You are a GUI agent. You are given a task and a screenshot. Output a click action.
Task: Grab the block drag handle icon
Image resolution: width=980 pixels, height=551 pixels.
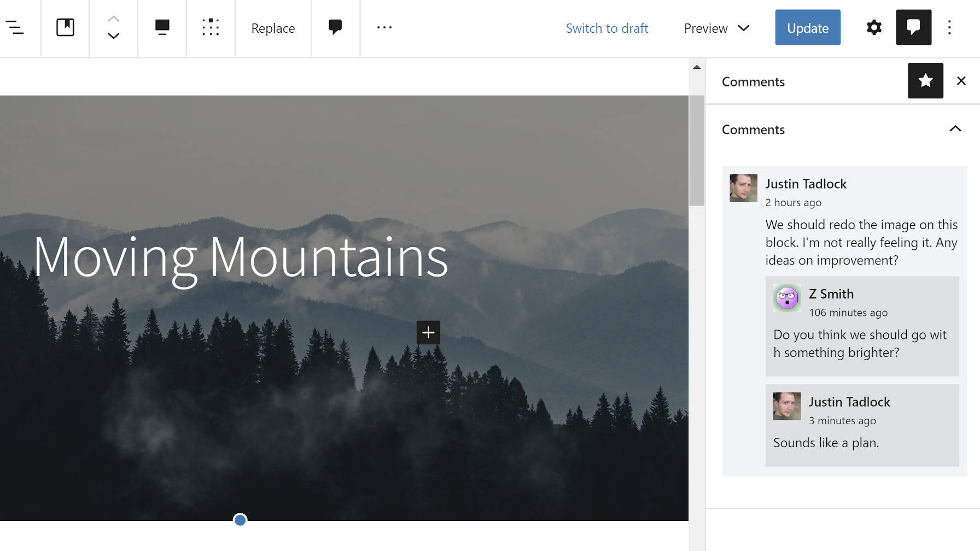click(211, 27)
